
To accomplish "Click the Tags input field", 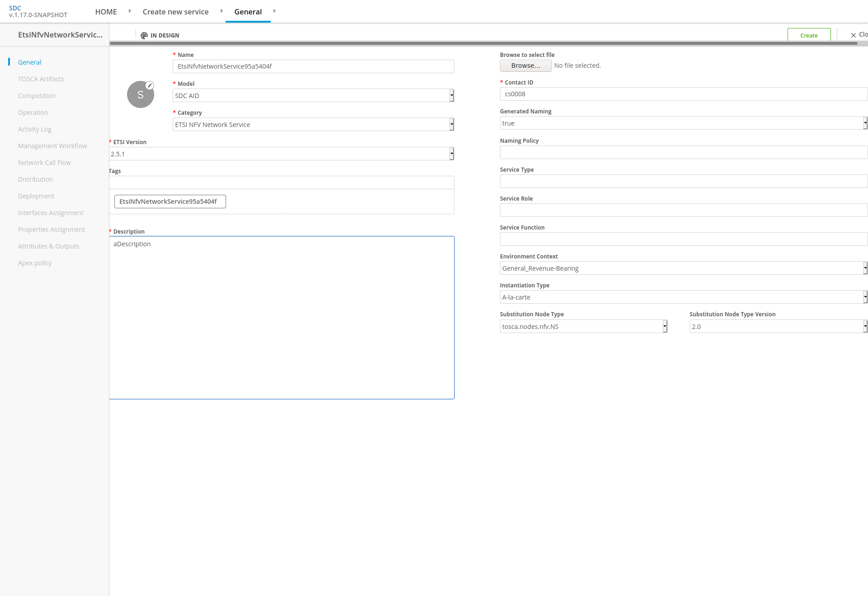I will tap(281, 183).
